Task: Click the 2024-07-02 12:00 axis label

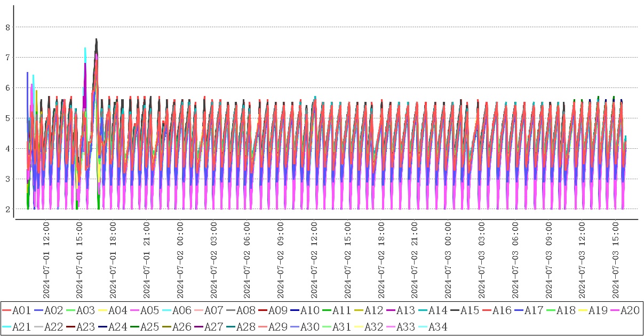Action: coord(314,261)
